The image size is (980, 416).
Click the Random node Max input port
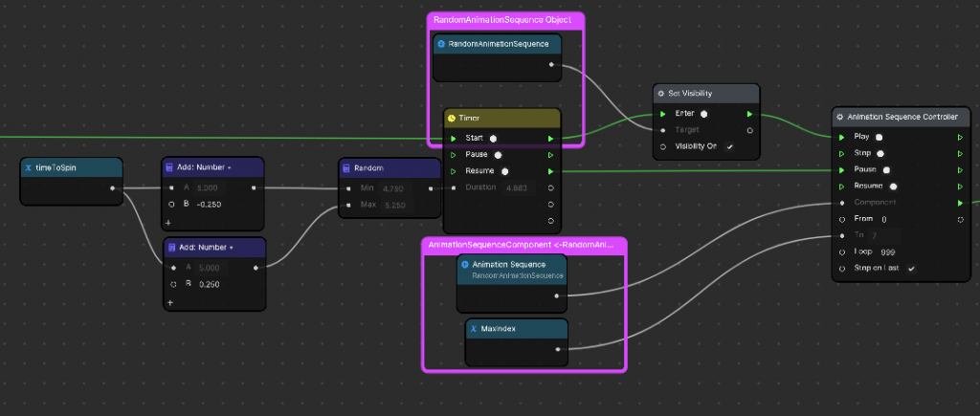[348, 205]
